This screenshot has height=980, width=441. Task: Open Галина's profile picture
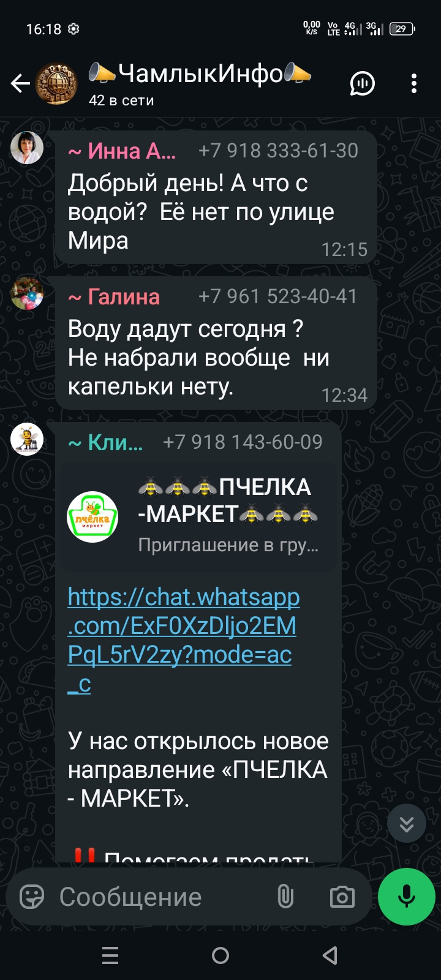27,293
